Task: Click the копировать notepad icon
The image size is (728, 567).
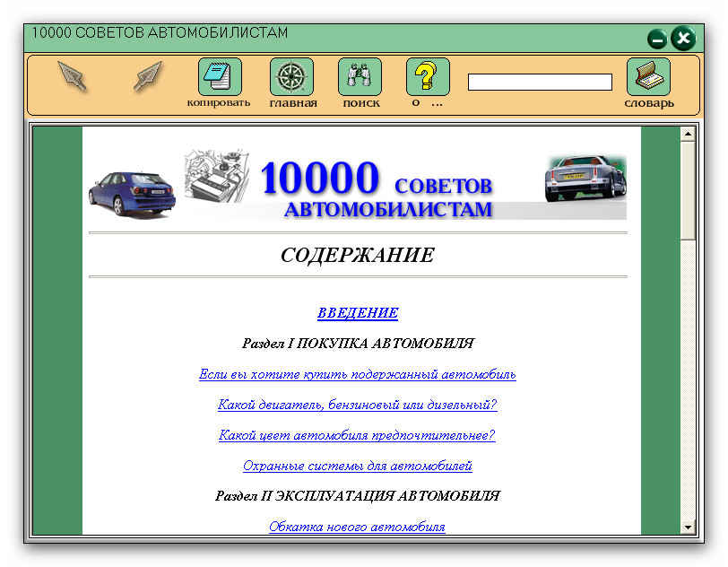Action: pyautogui.click(x=220, y=76)
